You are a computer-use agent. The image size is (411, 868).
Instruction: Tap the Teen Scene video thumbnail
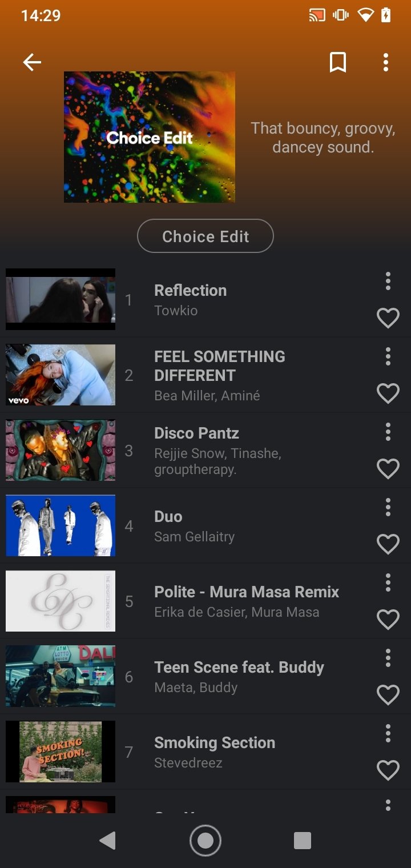[x=61, y=676]
